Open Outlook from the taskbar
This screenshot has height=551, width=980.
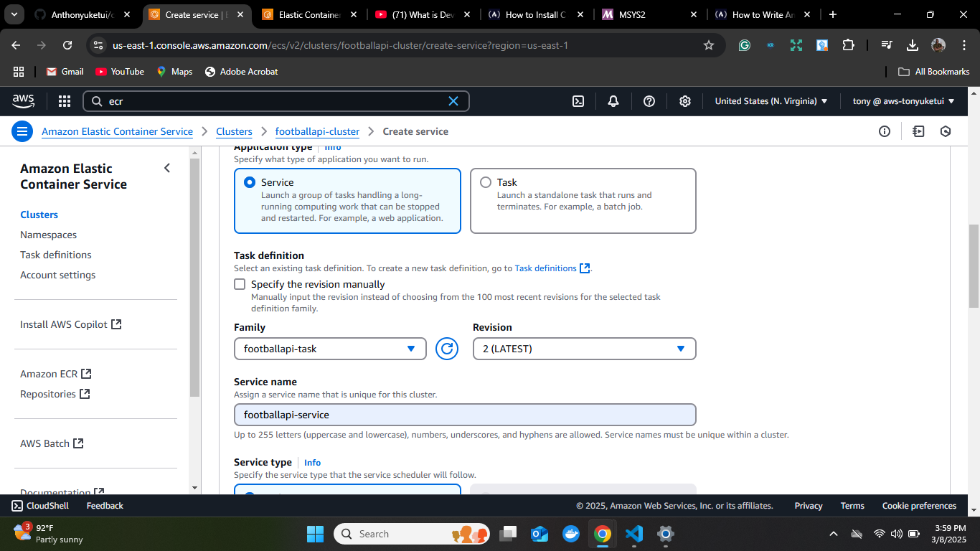540,534
